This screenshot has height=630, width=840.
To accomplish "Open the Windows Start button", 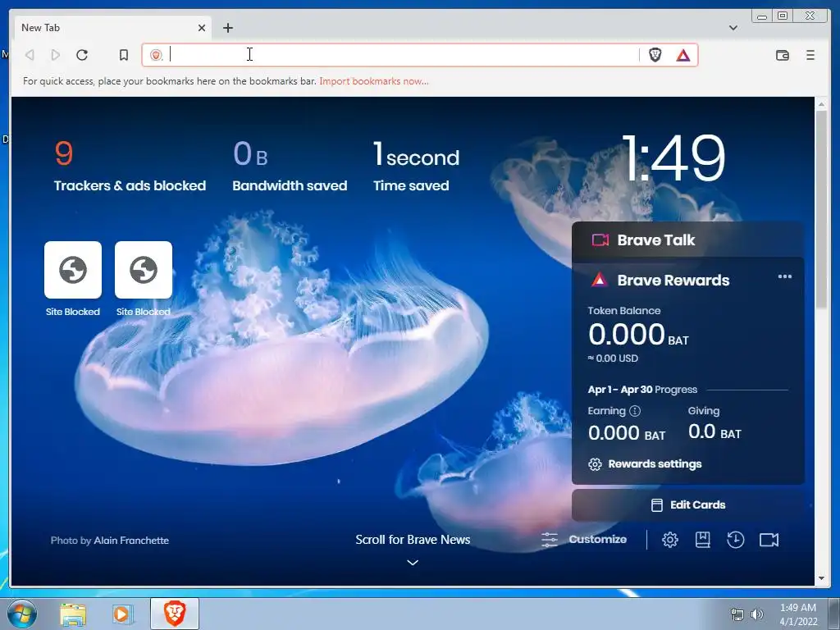I will coord(21,614).
